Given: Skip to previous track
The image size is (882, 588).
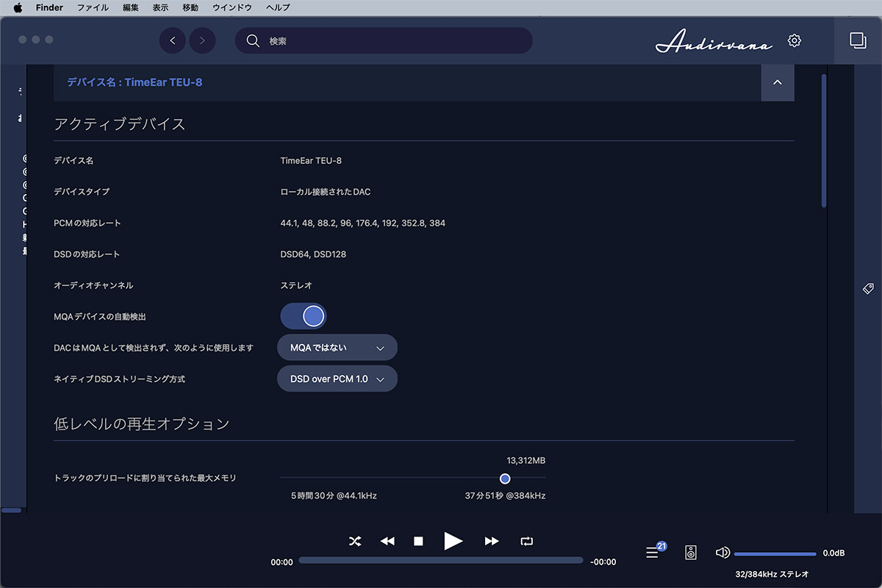Looking at the screenshot, I should point(387,541).
